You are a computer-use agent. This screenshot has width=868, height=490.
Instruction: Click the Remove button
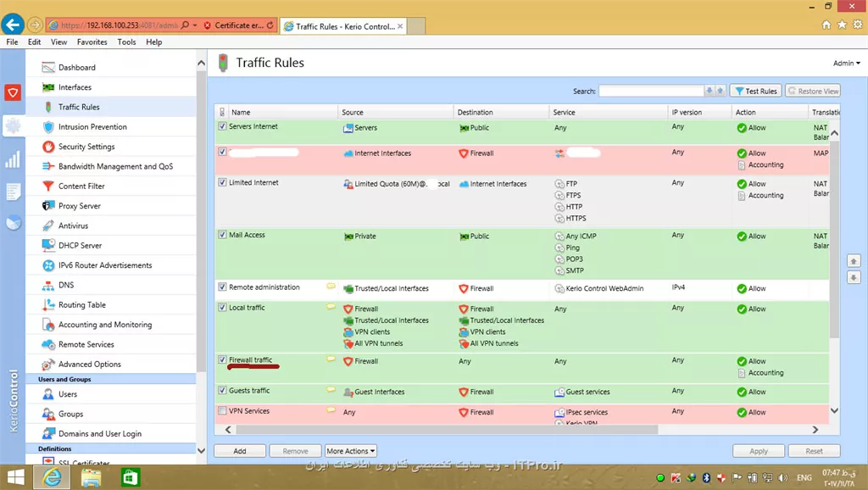(295, 451)
